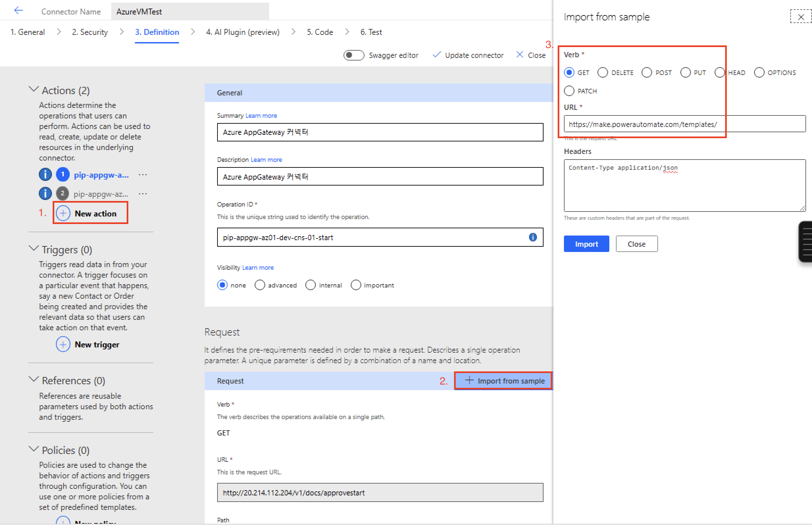Click the back arrow icon
The height and width of the screenshot is (525, 812).
(x=18, y=11)
